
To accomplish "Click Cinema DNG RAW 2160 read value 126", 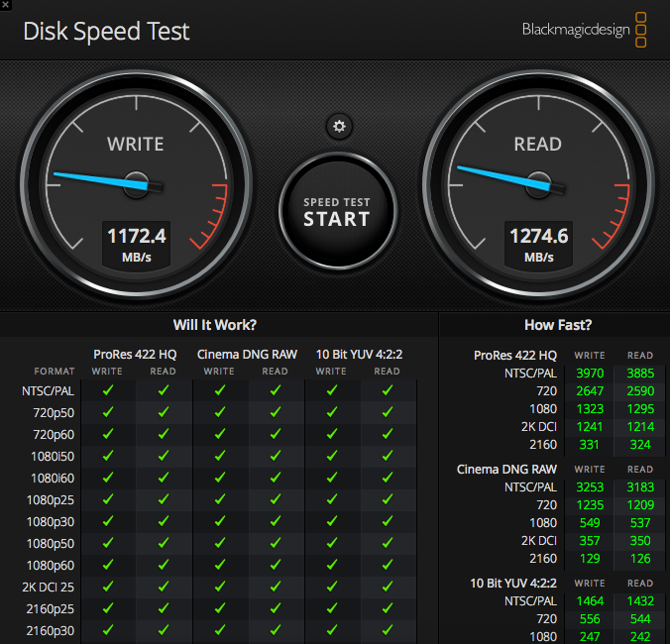I will (x=640, y=559).
